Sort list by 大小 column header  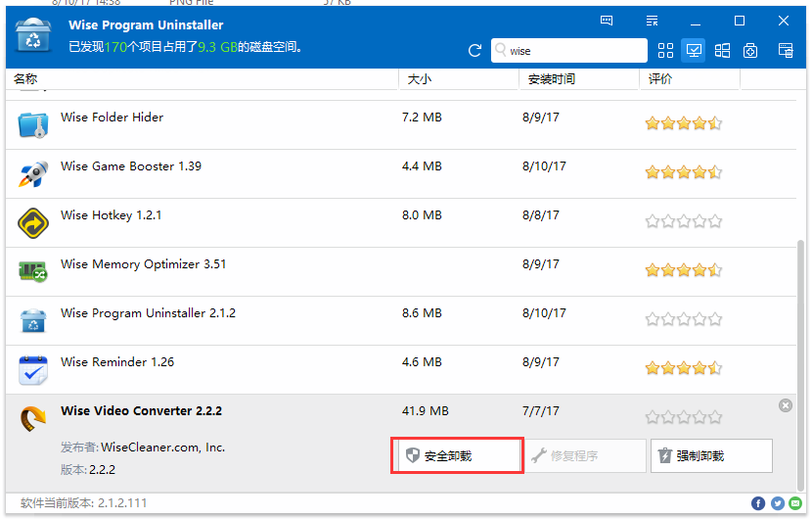(458, 79)
